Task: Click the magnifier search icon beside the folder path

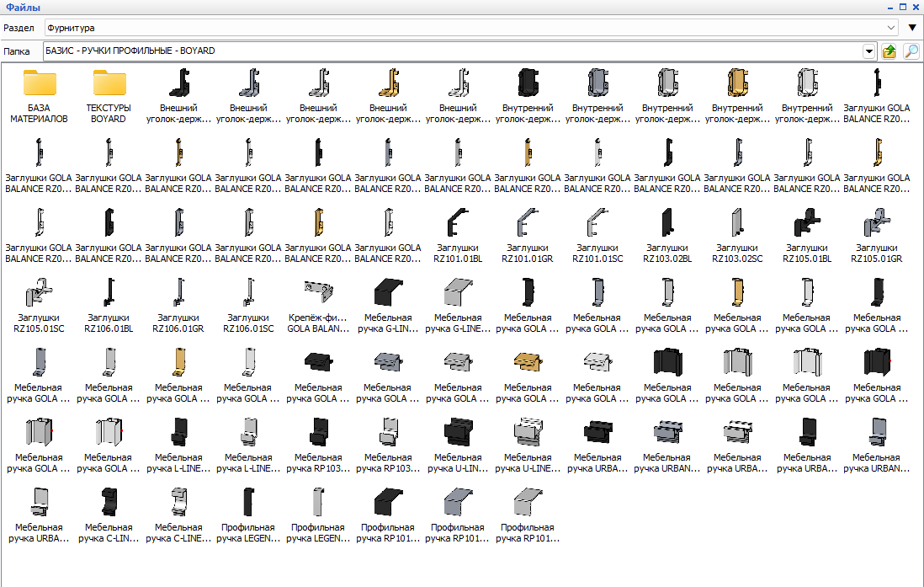Action: coord(911,51)
